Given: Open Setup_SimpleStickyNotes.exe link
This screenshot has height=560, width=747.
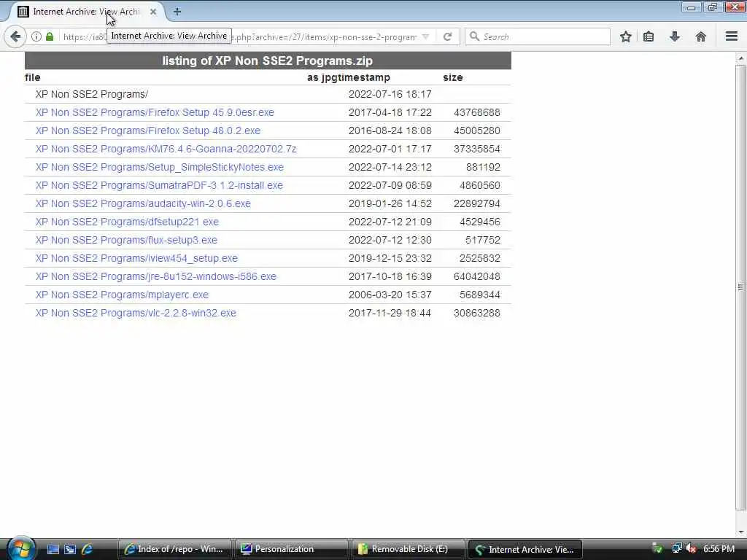Looking at the screenshot, I should [160, 167].
